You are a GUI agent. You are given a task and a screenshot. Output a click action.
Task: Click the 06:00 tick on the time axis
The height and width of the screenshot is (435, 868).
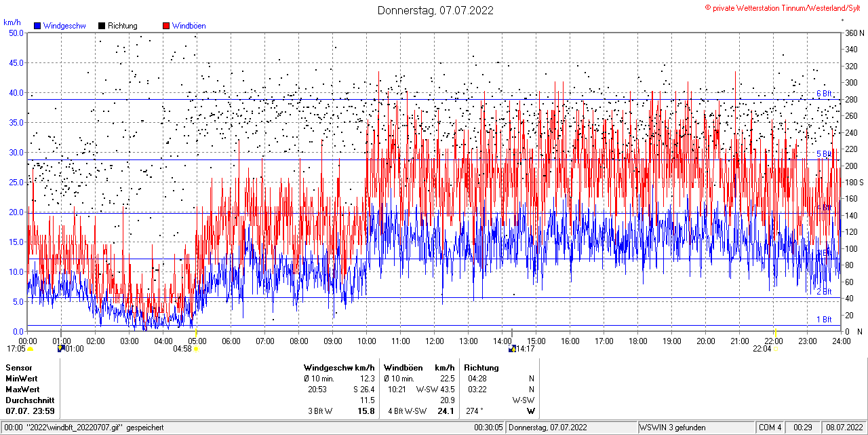[x=231, y=341]
